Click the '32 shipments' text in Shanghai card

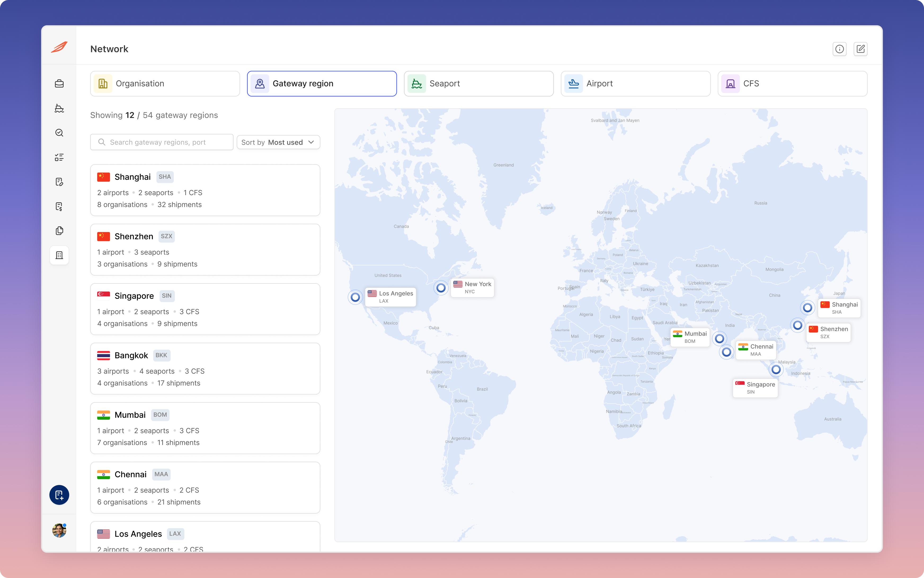pyautogui.click(x=179, y=204)
